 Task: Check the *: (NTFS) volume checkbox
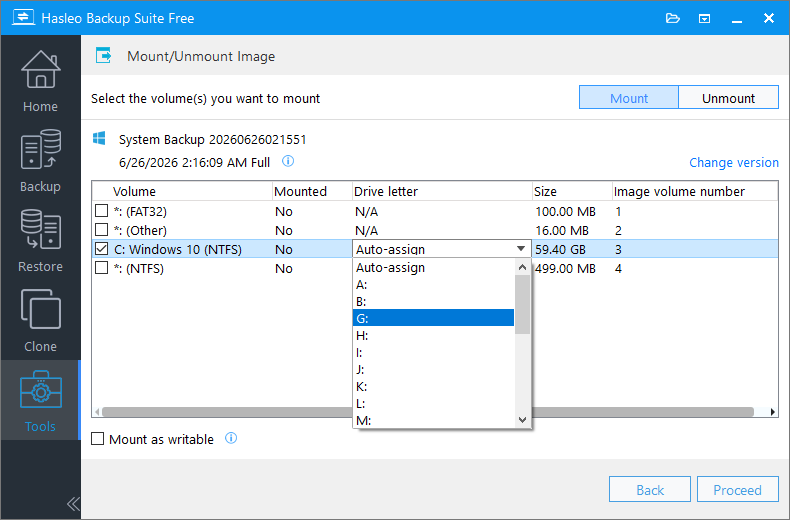pyautogui.click(x=102, y=268)
